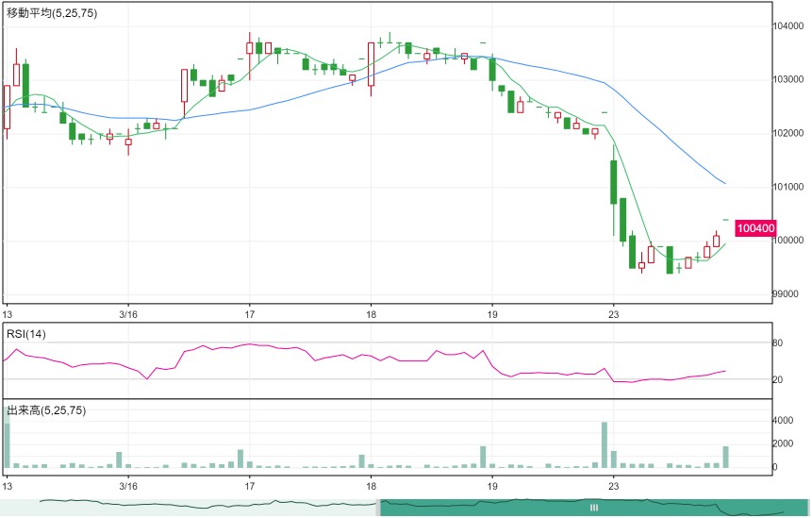812x518 pixels.
Task: Click the 2000 volume axis label
Action: [783, 443]
